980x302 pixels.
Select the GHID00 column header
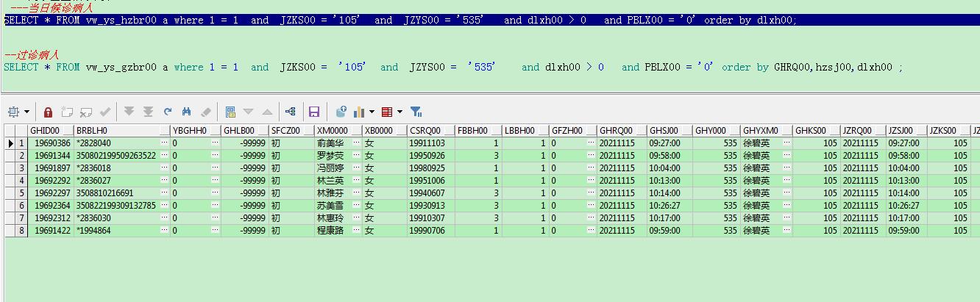point(49,131)
